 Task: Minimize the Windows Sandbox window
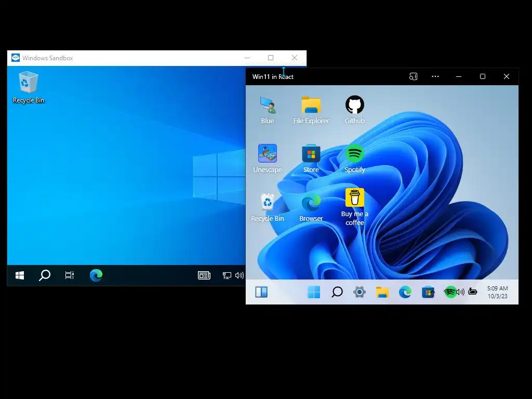[x=247, y=58]
